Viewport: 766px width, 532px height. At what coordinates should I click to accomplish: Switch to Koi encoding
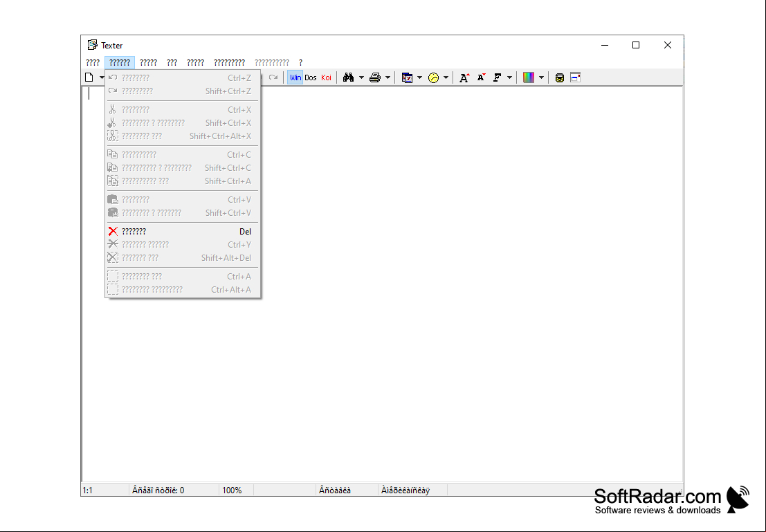327,77
